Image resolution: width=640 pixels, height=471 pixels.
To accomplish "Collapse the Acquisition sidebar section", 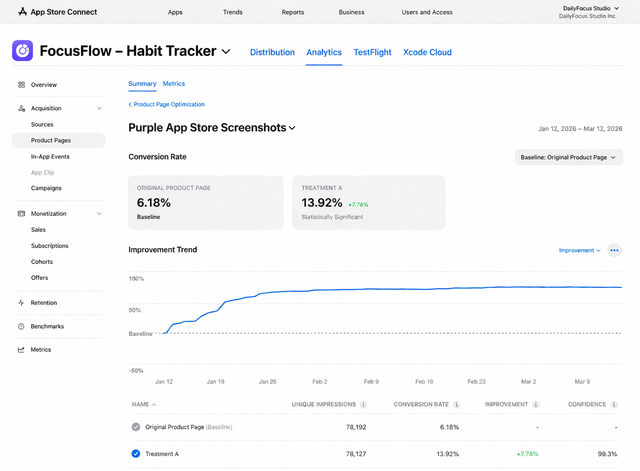I will (x=99, y=108).
